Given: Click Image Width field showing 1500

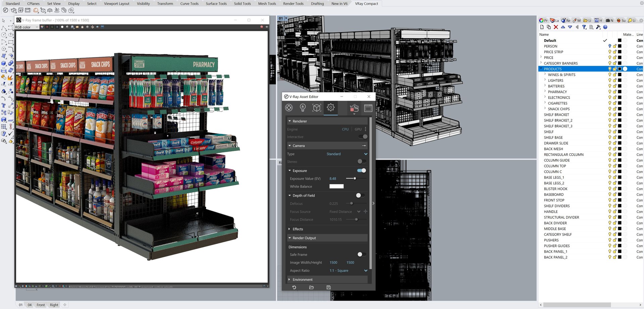Looking at the screenshot, I should click(x=333, y=263).
